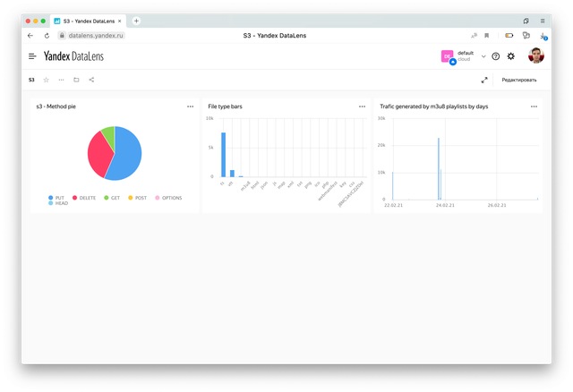
Task: Toggle GET series in pie legend
Action: [x=113, y=197]
